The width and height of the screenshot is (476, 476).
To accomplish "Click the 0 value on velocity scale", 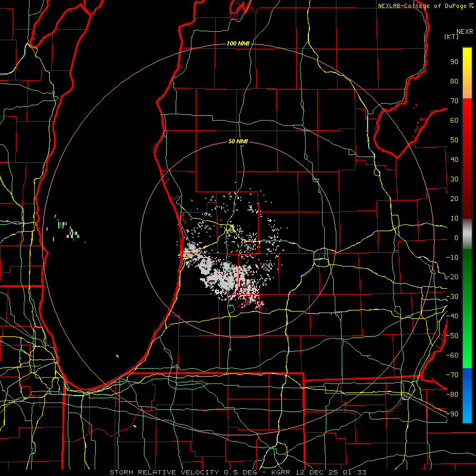I will pyautogui.click(x=456, y=238).
